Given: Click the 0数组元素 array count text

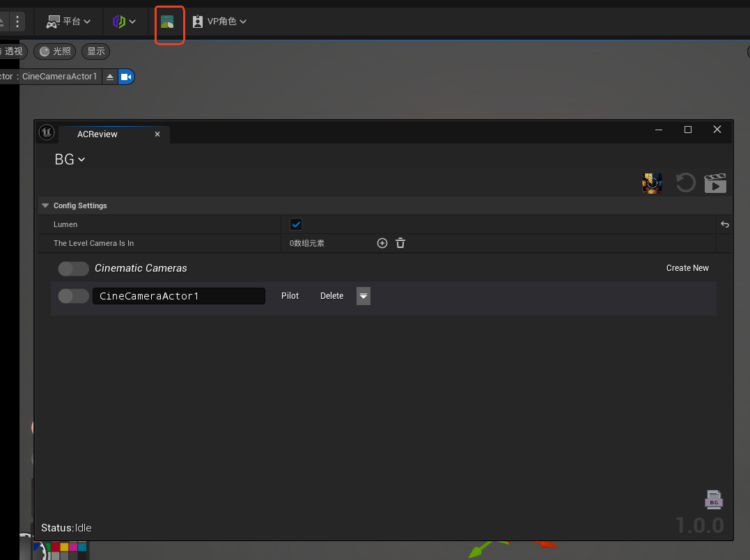Looking at the screenshot, I should 306,243.
